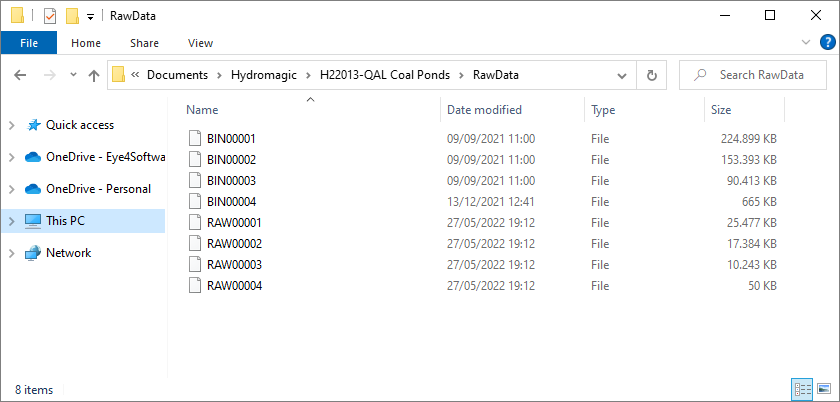
Task: Click the New folder quick access icon
Action: coord(72,16)
